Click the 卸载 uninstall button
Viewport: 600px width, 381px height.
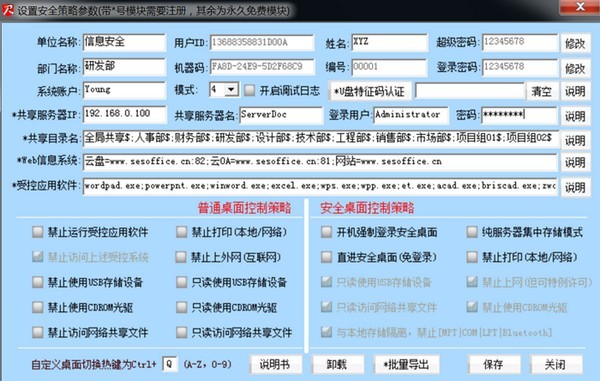coord(337,365)
